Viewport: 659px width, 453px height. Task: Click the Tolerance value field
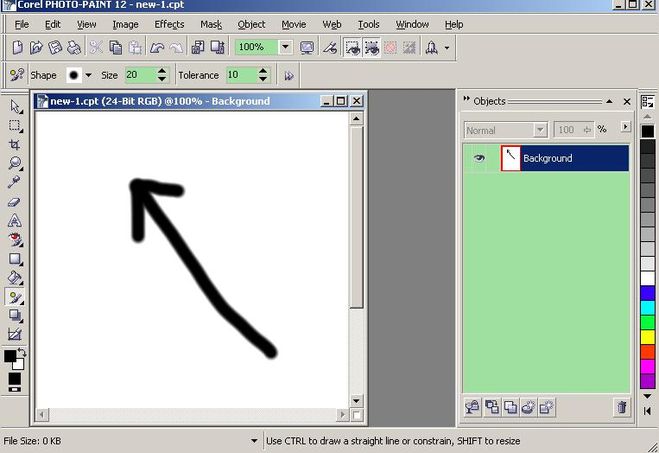tap(240, 75)
